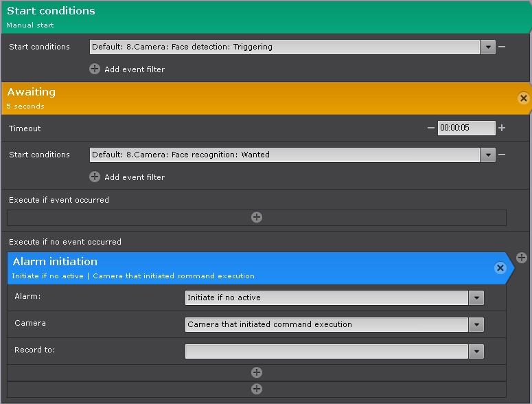Click the plus icon beside the first Add event filter
532x404 pixels.
(x=95, y=69)
